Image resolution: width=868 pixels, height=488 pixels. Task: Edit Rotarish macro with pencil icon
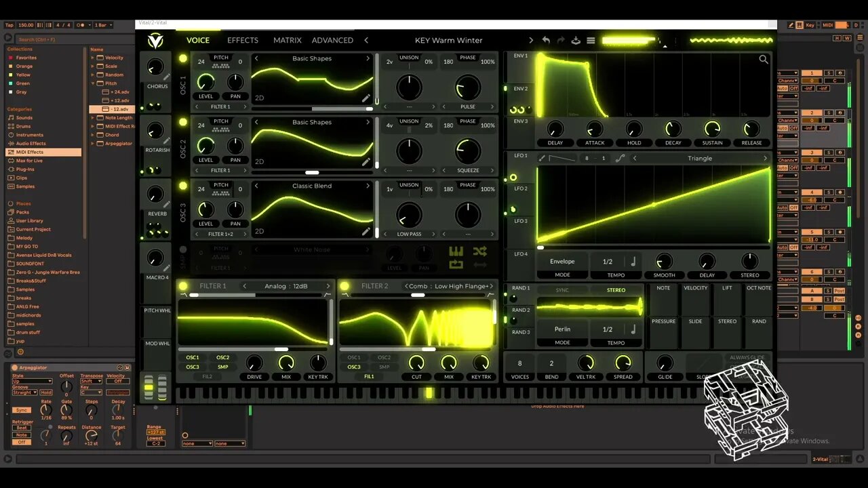pyautogui.click(x=167, y=141)
